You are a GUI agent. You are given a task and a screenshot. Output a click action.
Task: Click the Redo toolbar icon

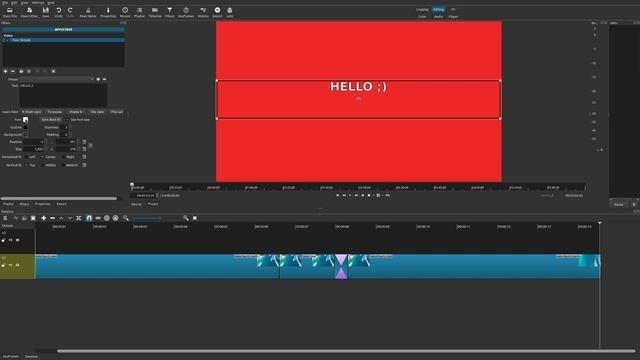point(70,12)
